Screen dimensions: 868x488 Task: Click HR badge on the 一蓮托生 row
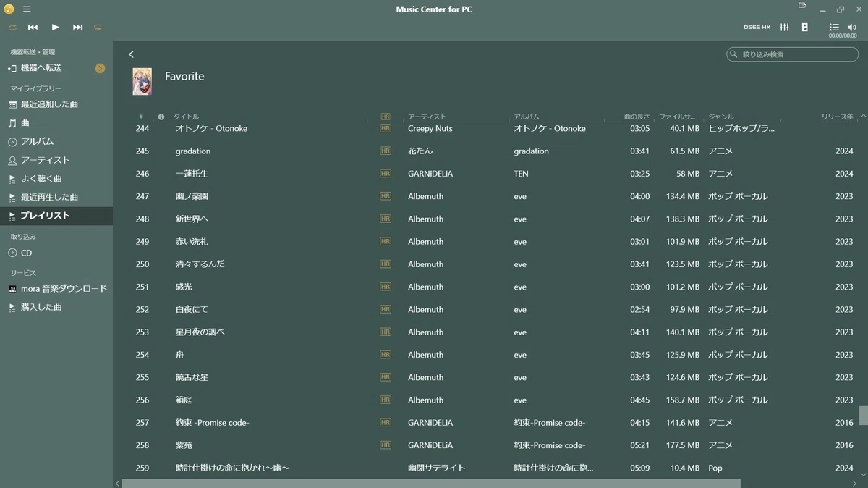tap(386, 174)
